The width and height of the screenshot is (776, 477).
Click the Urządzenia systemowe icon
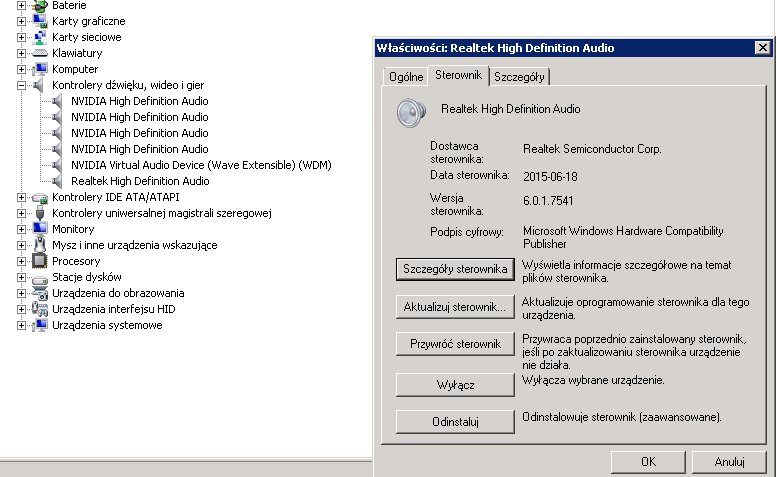40,326
